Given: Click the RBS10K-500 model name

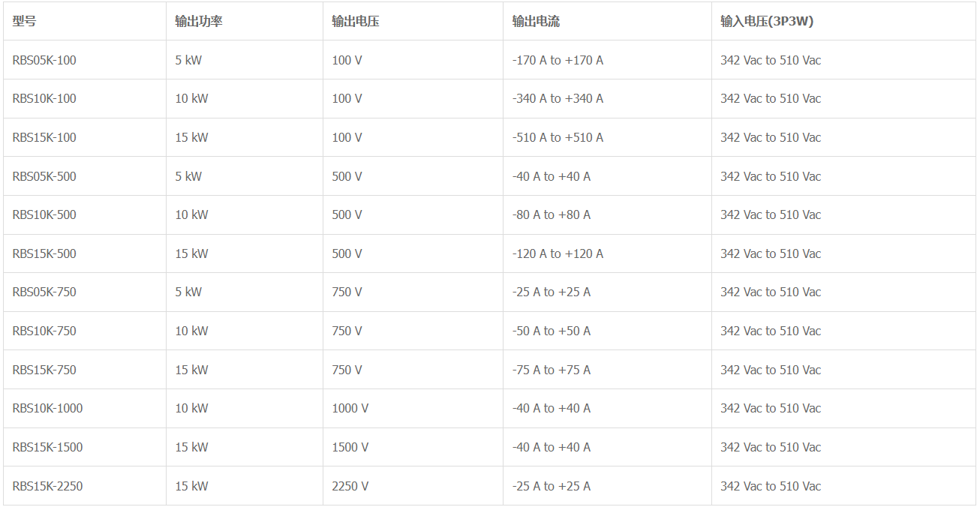Looking at the screenshot, I should click(x=44, y=214).
